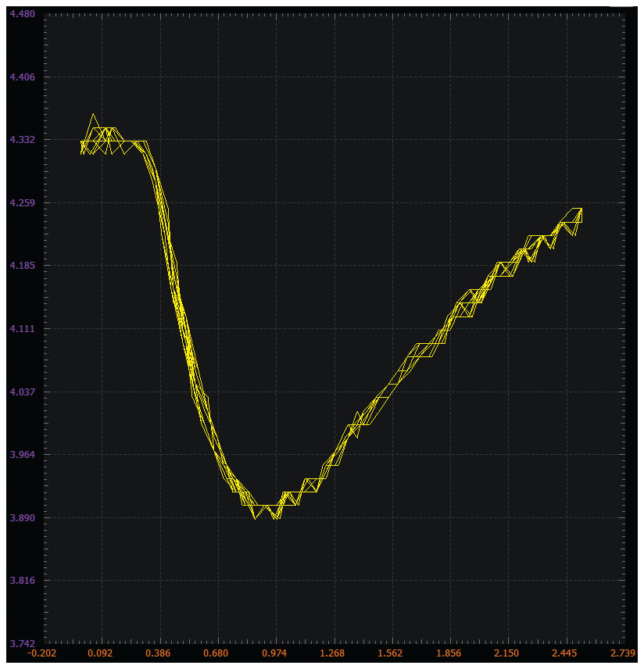The width and height of the screenshot is (644, 669).
Task: Click the 4.406 y-axis label
Action: click(x=23, y=77)
